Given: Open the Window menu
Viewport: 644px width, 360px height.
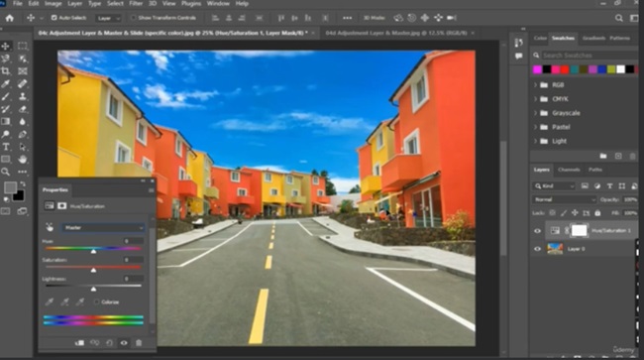Looking at the screenshot, I should tap(218, 4).
